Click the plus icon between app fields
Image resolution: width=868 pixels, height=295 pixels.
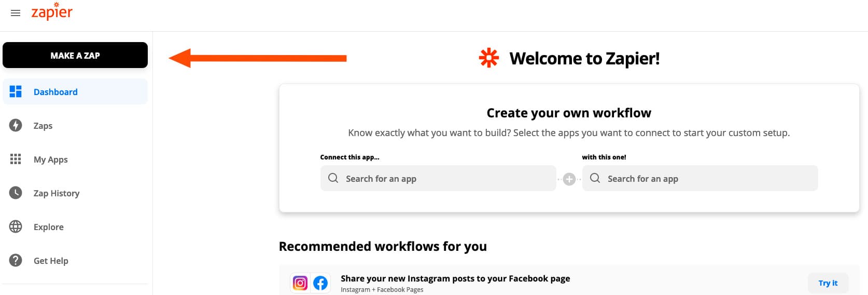[569, 179]
